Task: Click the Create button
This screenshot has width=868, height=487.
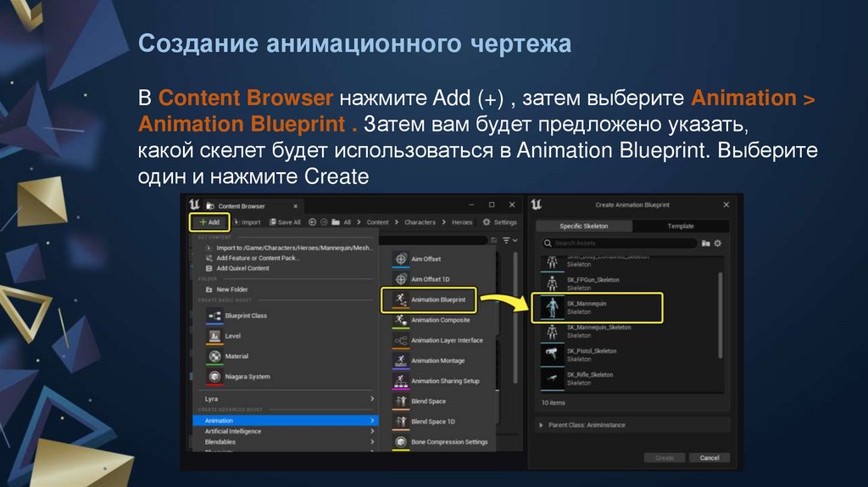Action: pyautogui.click(x=665, y=457)
